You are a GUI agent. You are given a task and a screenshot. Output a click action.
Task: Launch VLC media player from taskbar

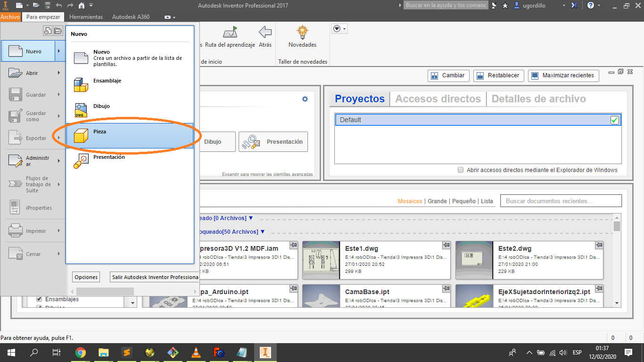click(x=196, y=352)
